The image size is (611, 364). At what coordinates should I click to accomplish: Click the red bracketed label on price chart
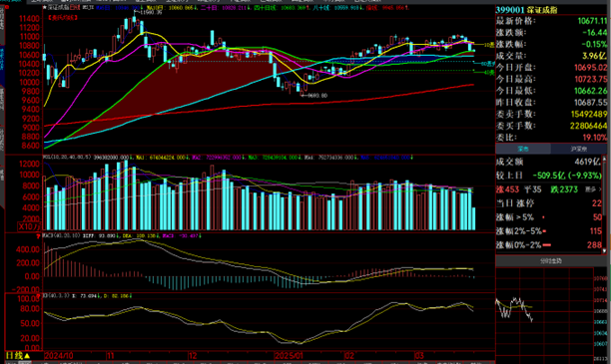click(x=62, y=18)
